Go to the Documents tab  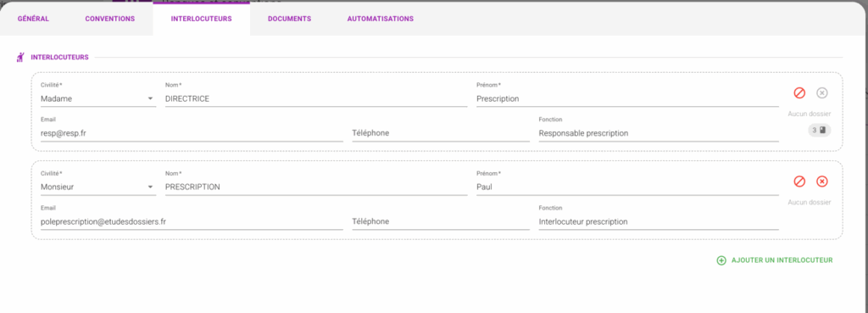click(x=290, y=19)
